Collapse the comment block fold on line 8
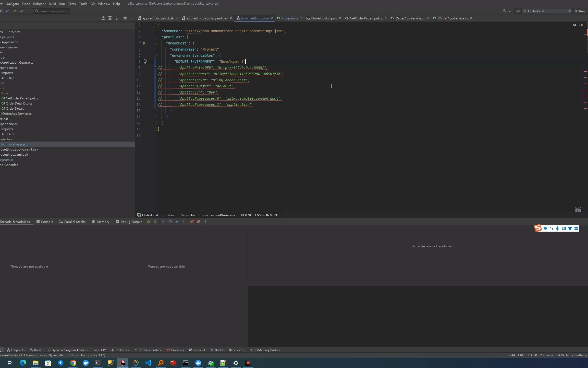The image size is (588, 368). click(x=156, y=68)
